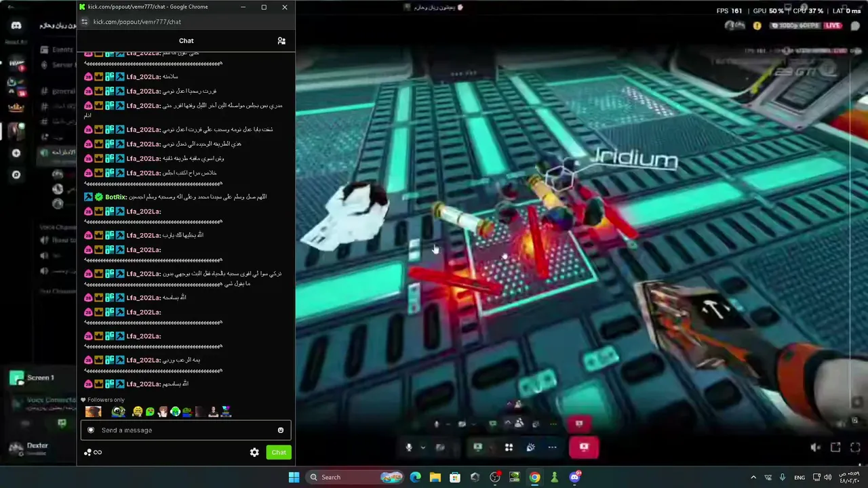Open ENG language switcher
The width and height of the screenshot is (868, 488).
pyautogui.click(x=800, y=477)
